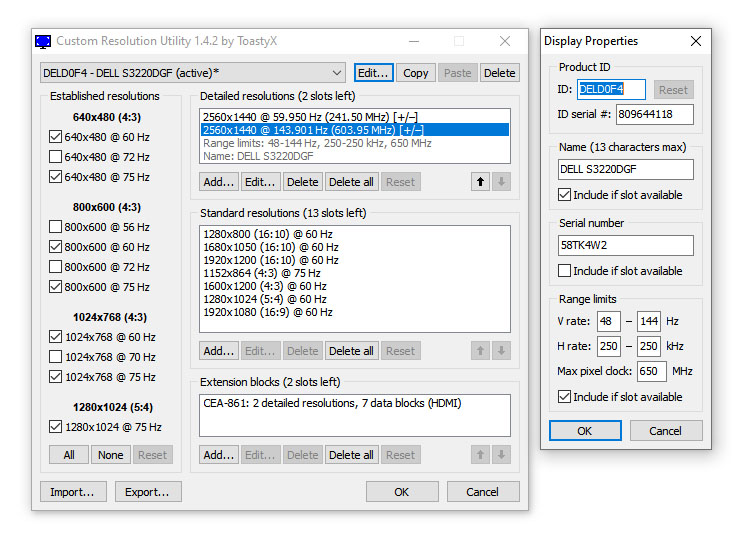Screen dimensions: 740x540
Task: Click Cancel in Display Properties
Action: click(x=666, y=430)
